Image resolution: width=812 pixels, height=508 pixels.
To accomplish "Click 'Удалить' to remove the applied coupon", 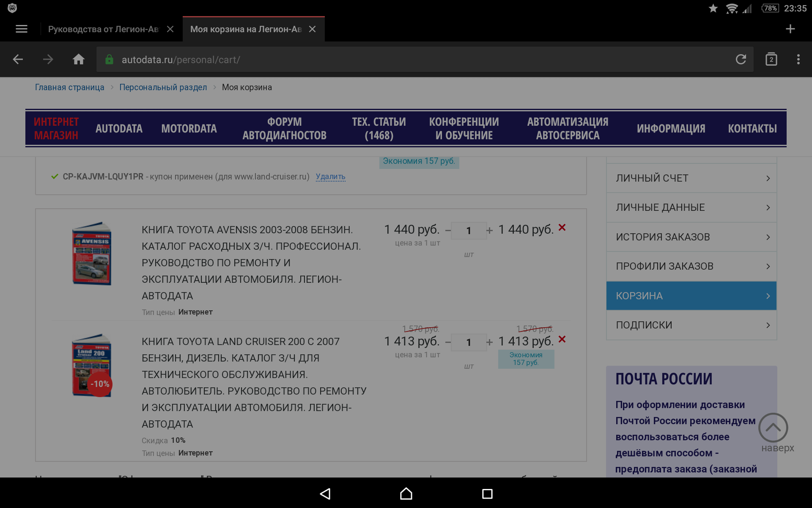I will tap(331, 177).
